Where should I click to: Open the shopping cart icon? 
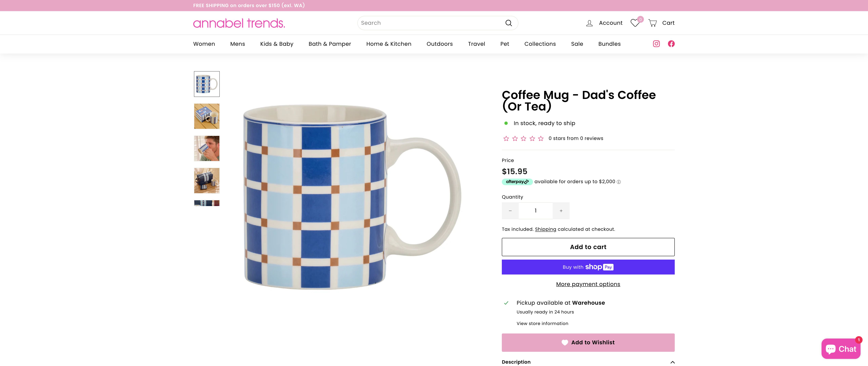coord(653,23)
